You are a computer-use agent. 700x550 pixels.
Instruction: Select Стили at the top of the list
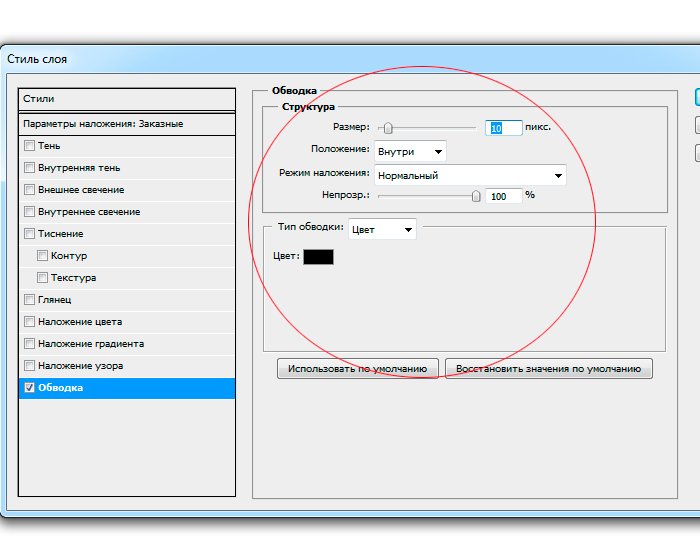pyautogui.click(x=127, y=99)
